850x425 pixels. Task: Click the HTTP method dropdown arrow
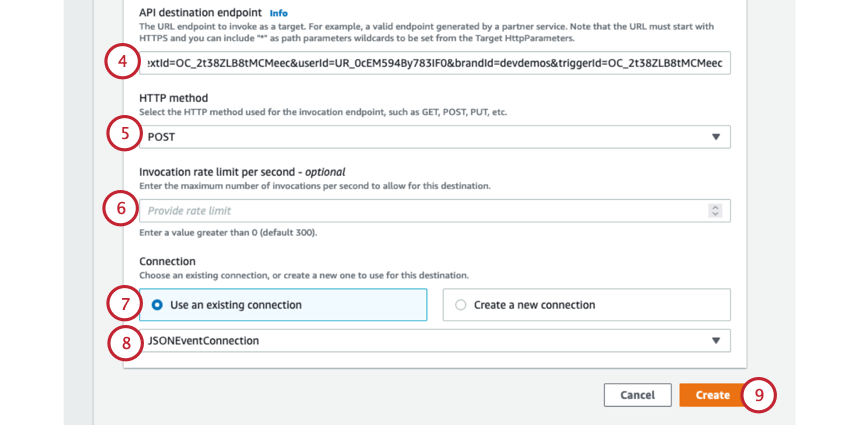pyautogui.click(x=716, y=137)
